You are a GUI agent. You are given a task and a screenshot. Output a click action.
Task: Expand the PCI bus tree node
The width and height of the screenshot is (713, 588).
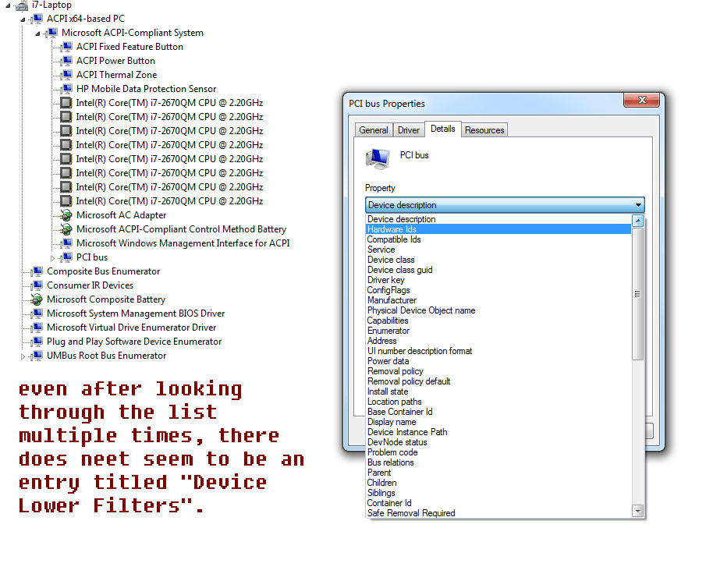coord(52,257)
